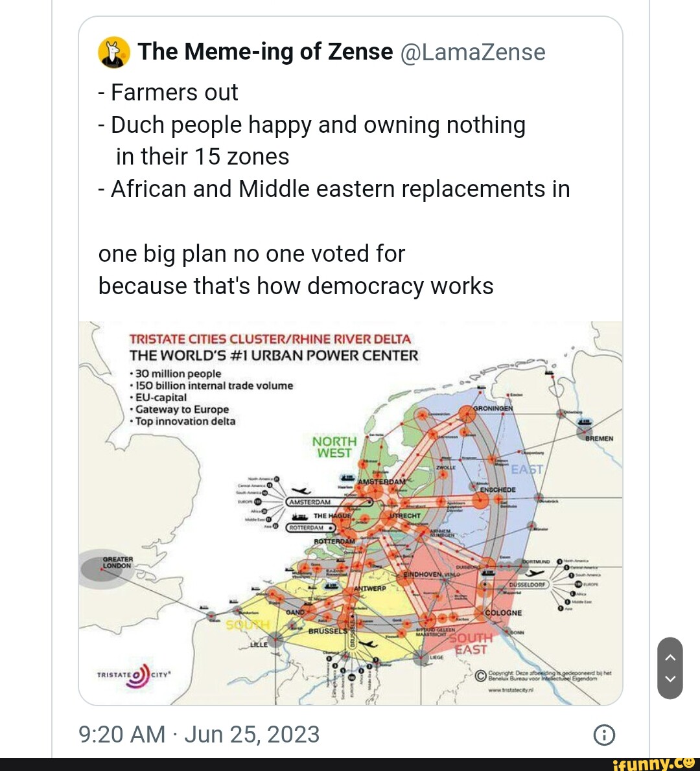Click the red SOUTH EAST region label
Image resolution: width=700 pixels, height=771 pixels.
coord(472,643)
